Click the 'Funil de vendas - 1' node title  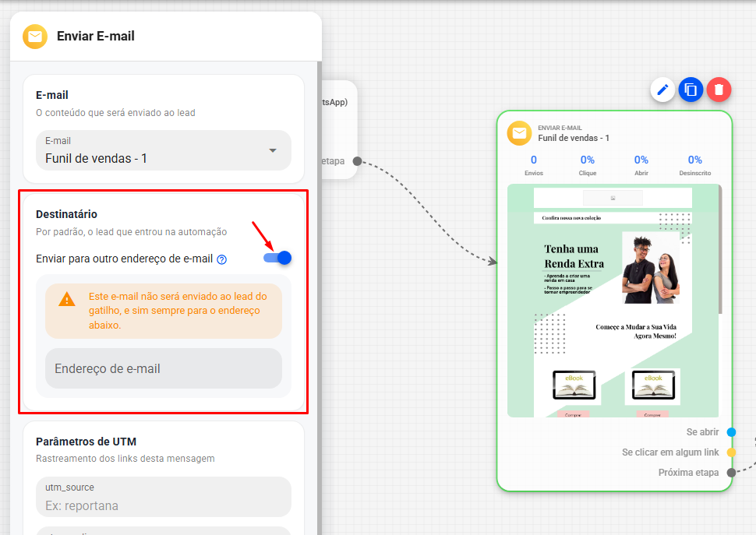[574, 138]
